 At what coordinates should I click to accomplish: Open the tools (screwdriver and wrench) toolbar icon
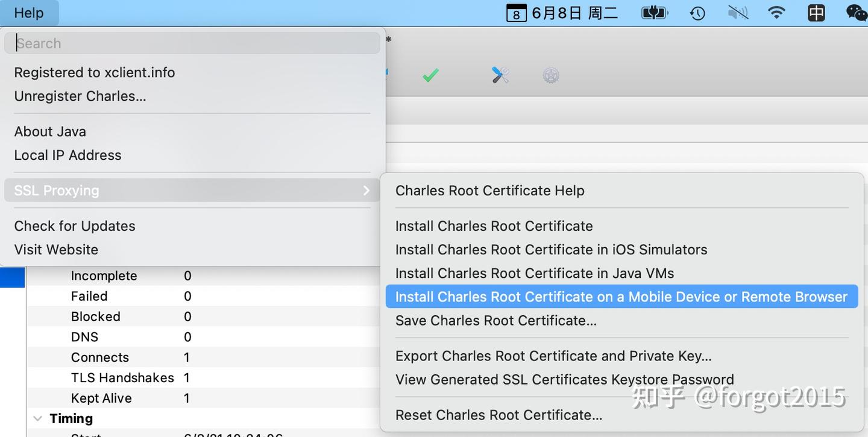pyautogui.click(x=500, y=75)
